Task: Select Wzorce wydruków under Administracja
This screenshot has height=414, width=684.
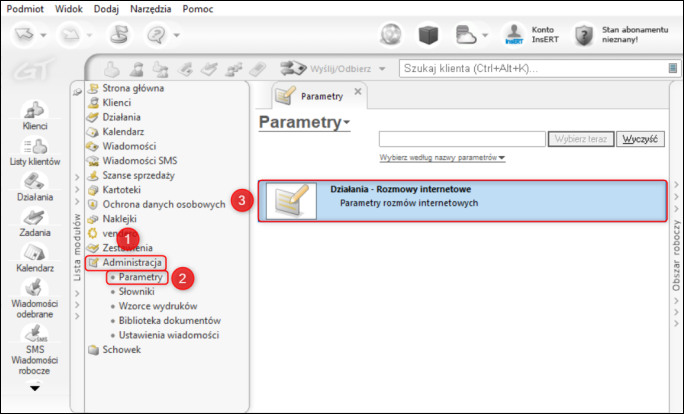Action: pyautogui.click(x=158, y=306)
